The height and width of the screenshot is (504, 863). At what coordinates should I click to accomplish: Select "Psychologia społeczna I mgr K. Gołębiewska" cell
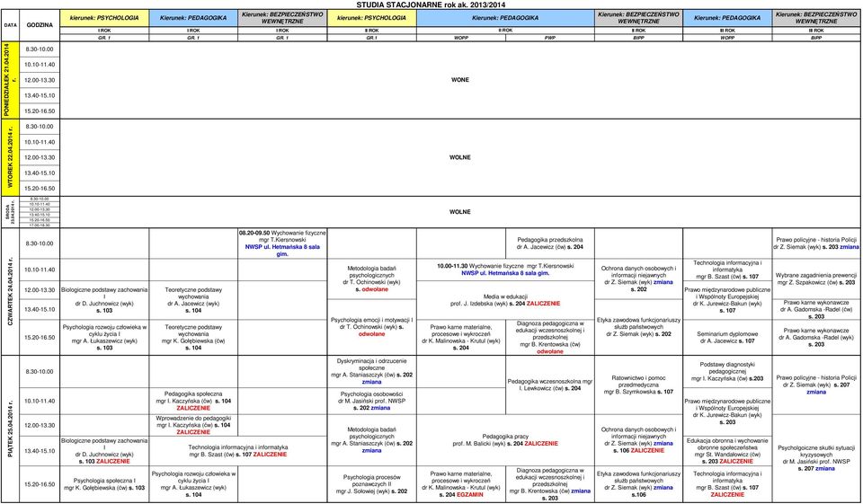104,483
